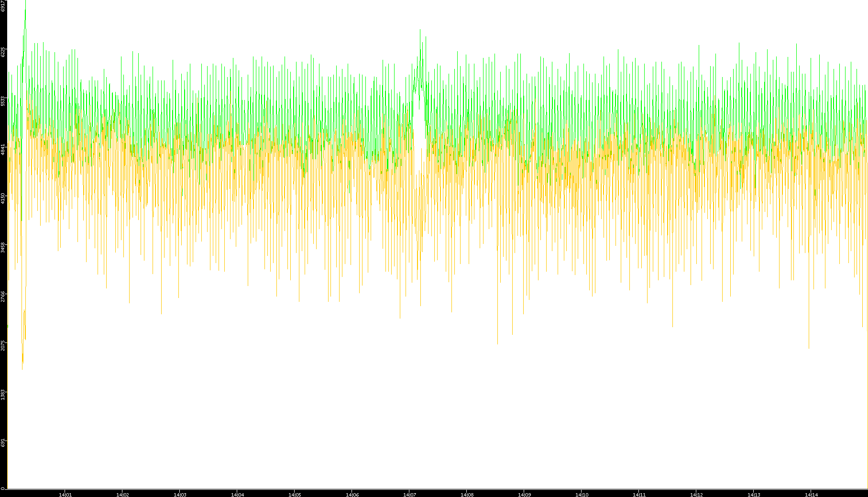Click the 691 value axis label
The width and height of the screenshot is (868, 497).
pos(3,443)
